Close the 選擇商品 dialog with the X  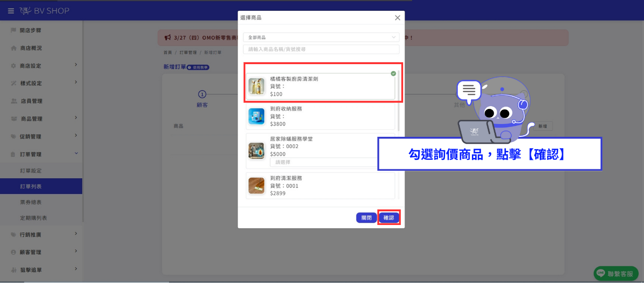click(x=397, y=17)
